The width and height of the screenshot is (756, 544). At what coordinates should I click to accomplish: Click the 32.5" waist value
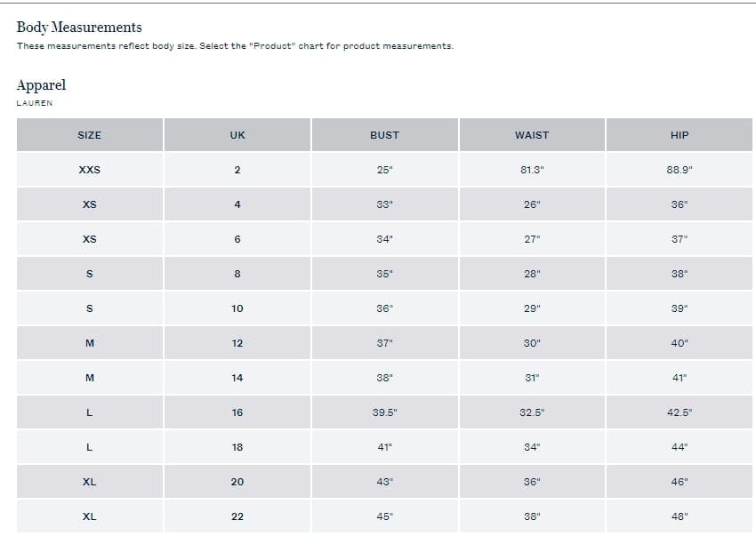[x=532, y=412]
